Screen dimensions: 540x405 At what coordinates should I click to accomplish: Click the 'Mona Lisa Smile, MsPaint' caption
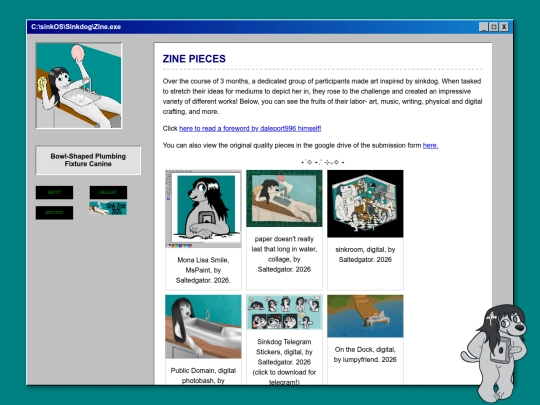[203, 270]
